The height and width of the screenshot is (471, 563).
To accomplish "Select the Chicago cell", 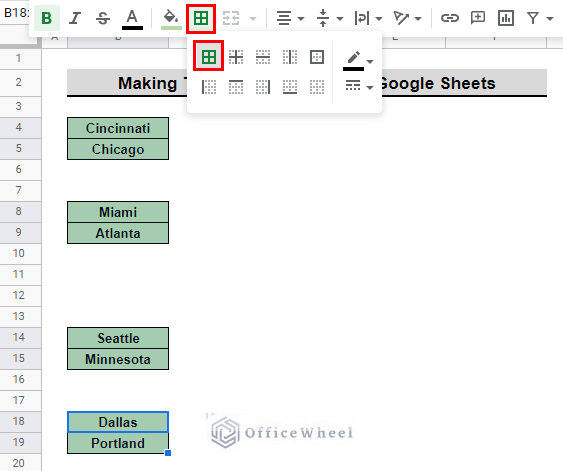I will pos(118,149).
